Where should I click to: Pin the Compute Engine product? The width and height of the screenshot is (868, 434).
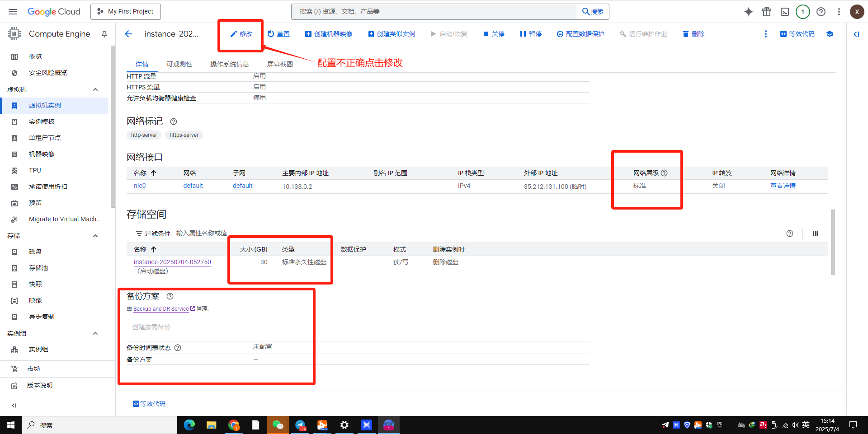pos(104,34)
